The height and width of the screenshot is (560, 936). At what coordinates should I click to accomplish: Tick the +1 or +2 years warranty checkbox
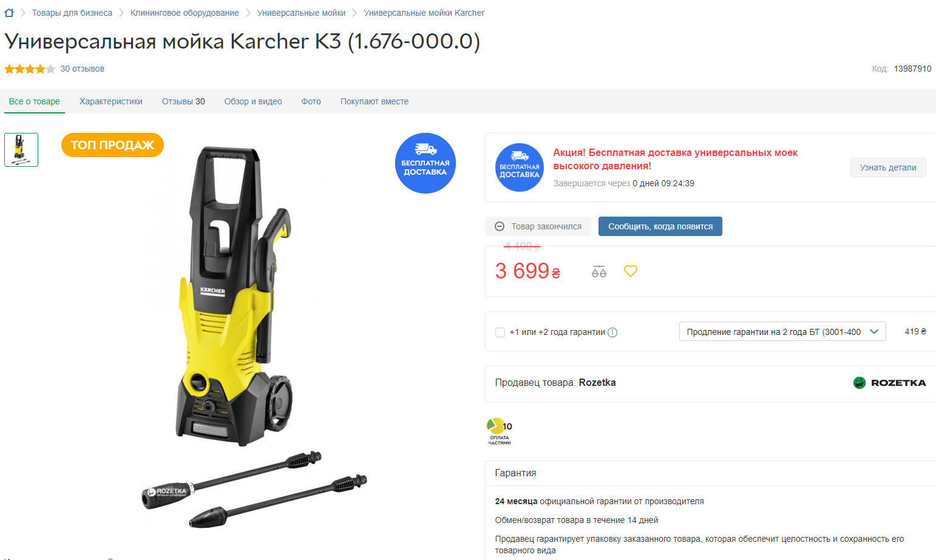click(500, 332)
